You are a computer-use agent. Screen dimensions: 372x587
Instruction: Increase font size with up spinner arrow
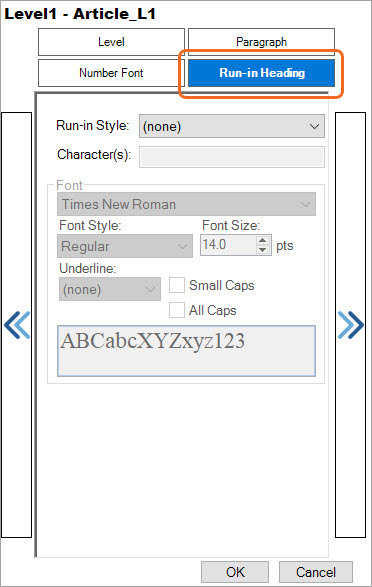tap(263, 240)
